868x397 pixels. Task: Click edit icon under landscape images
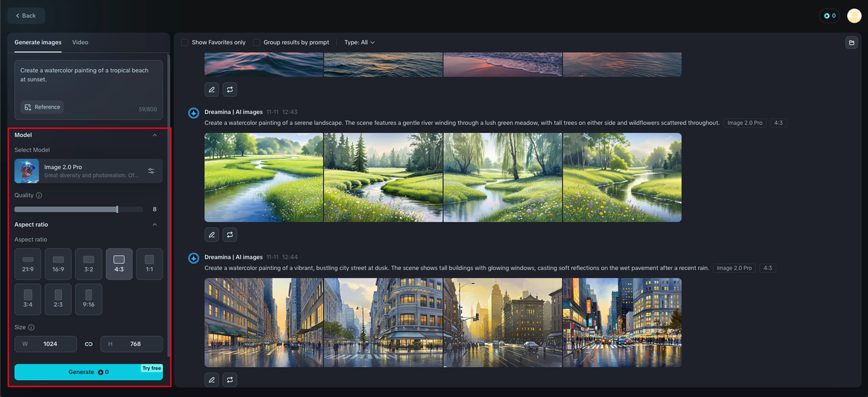pos(212,235)
